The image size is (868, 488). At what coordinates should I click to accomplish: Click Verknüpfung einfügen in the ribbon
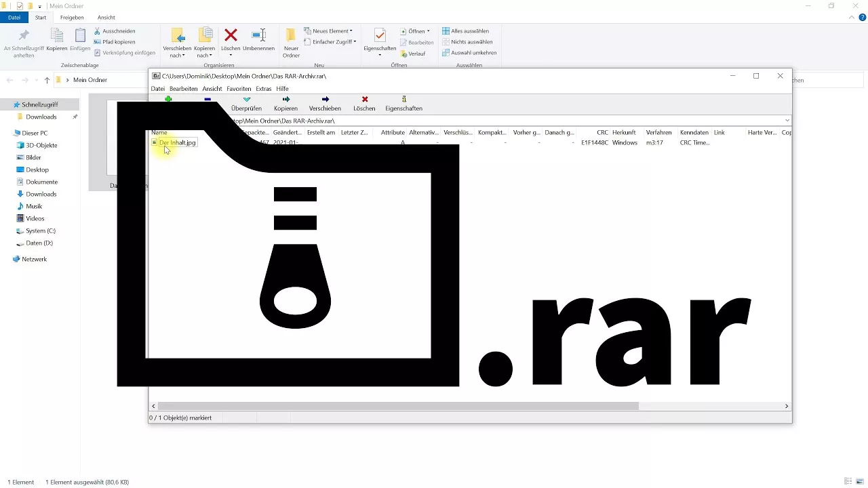pyautogui.click(x=125, y=53)
